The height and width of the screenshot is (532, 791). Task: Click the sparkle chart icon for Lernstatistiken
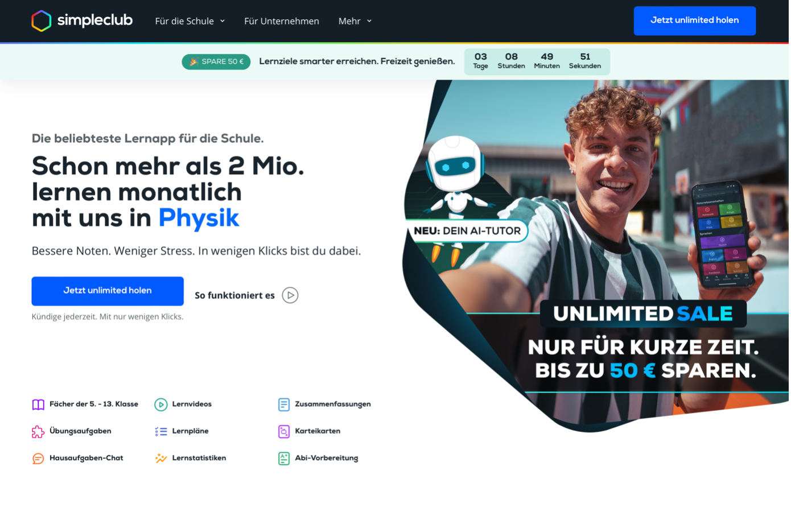coord(161,460)
